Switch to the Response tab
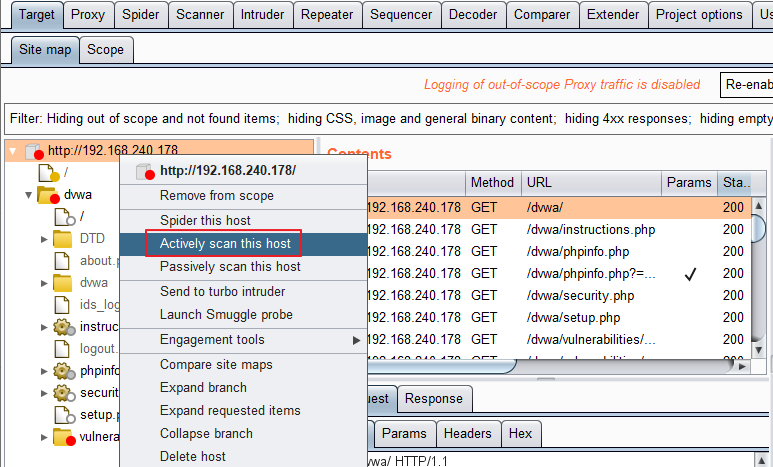773x467 pixels. [x=434, y=399]
